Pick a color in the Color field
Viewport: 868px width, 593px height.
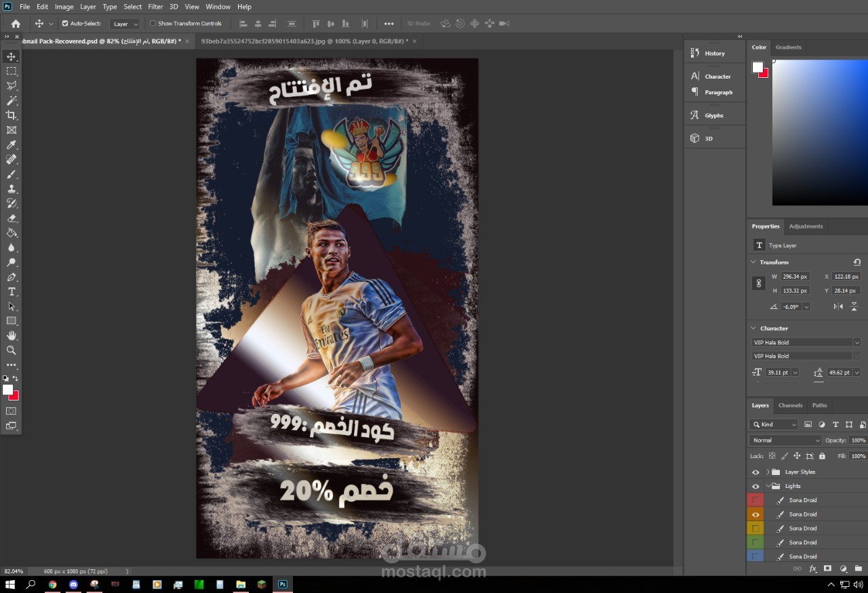[x=820, y=132]
